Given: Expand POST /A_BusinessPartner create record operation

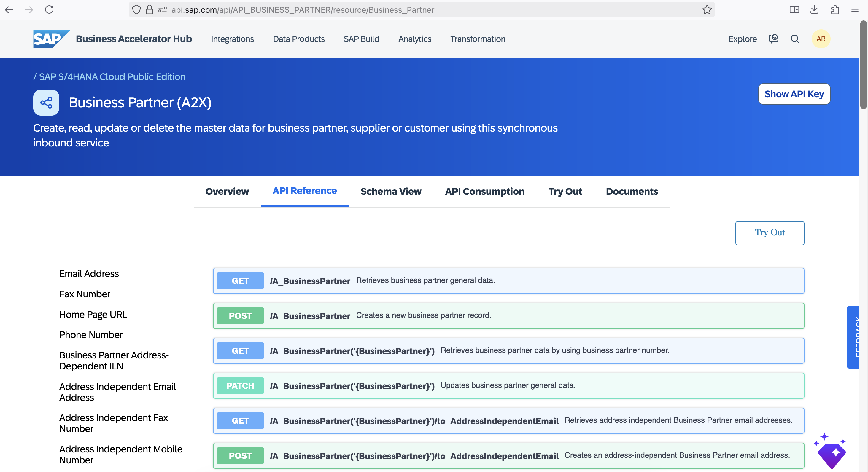Looking at the screenshot, I should tap(508, 316).
